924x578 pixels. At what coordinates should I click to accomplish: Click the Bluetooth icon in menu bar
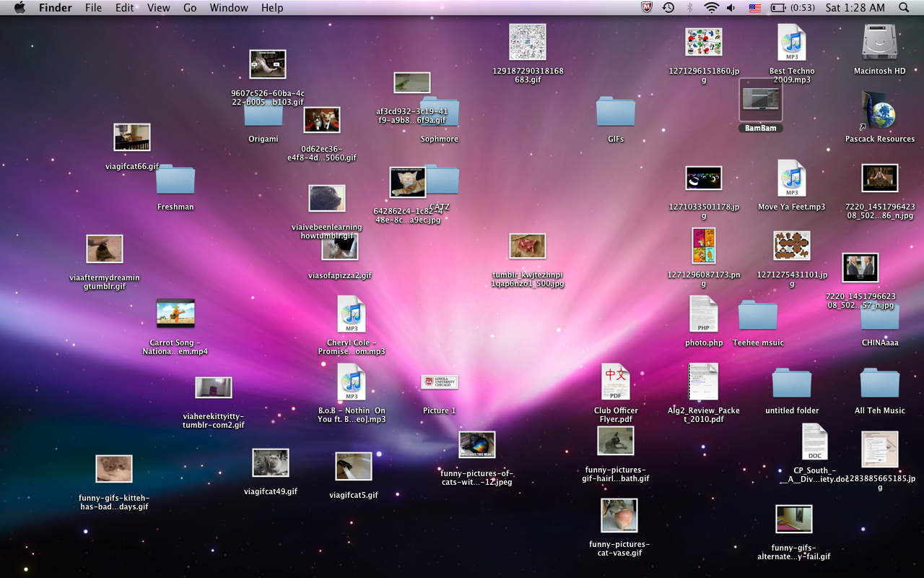pos(689,8)
